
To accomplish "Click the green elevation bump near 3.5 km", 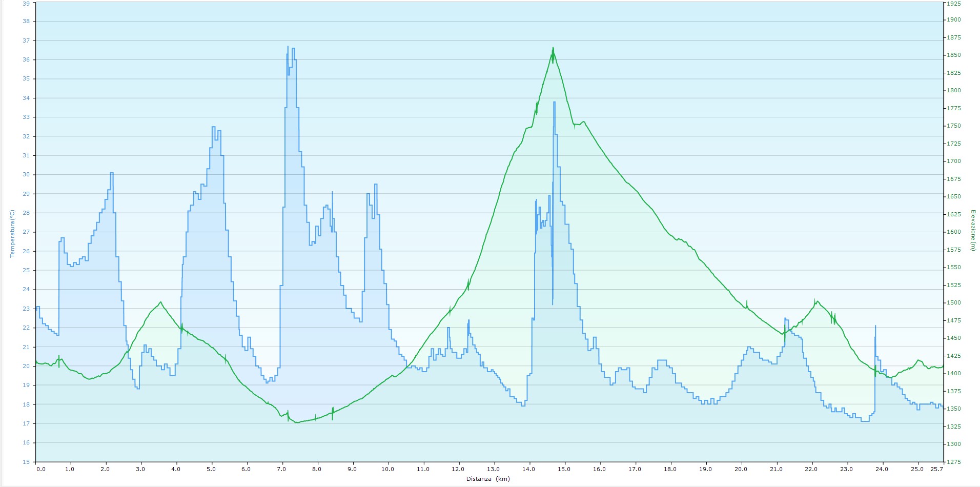I will [160, 302].
